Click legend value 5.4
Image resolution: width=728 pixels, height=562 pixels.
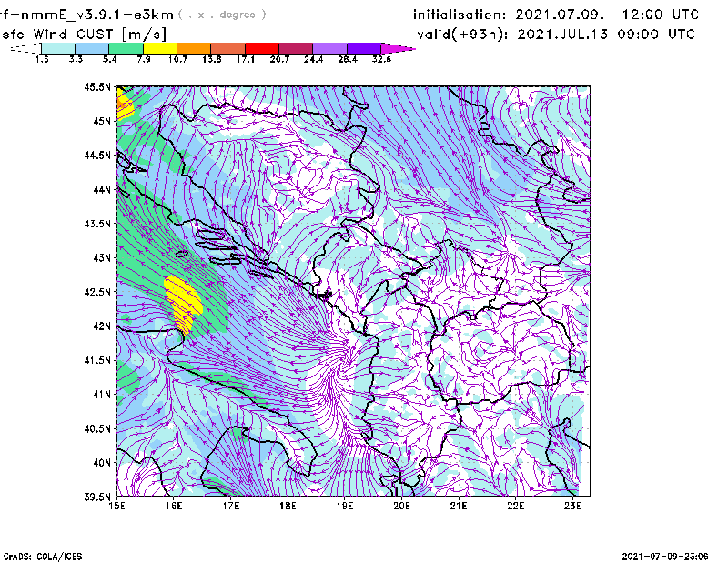(109, 59)
